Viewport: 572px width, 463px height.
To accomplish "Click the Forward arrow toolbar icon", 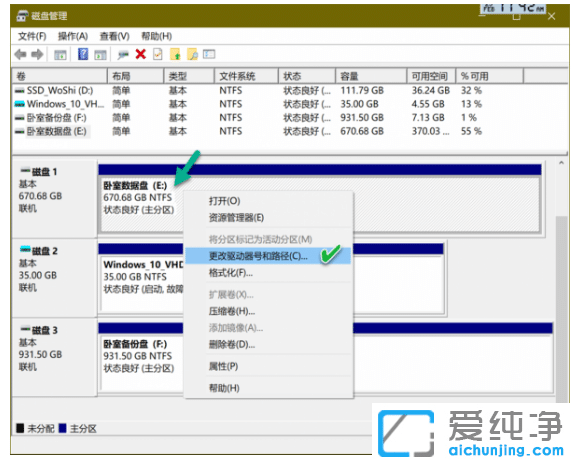I will (37, 55).
